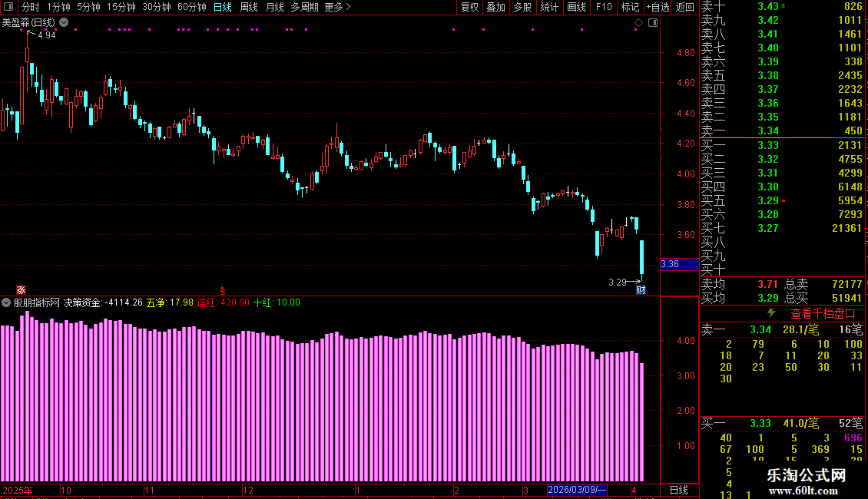Screen dimensions: 868x499
Task: Click the high price label 4.94
Action: (47, 35)
